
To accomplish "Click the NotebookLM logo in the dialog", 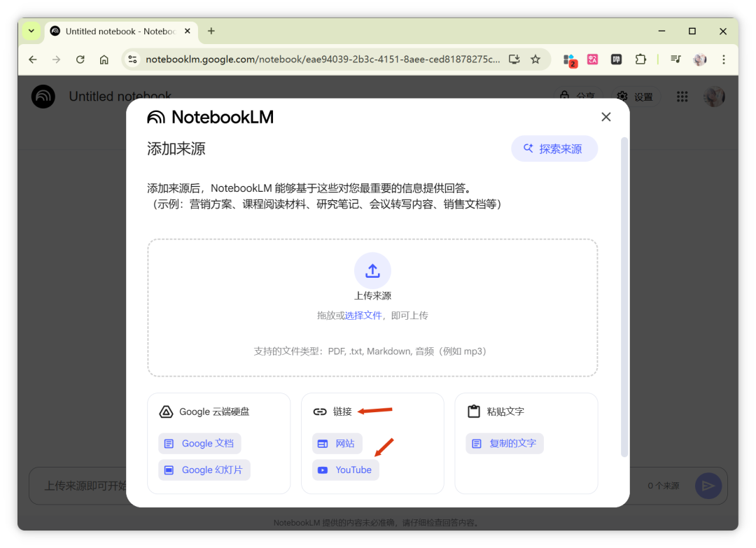I will coord(210,117).
